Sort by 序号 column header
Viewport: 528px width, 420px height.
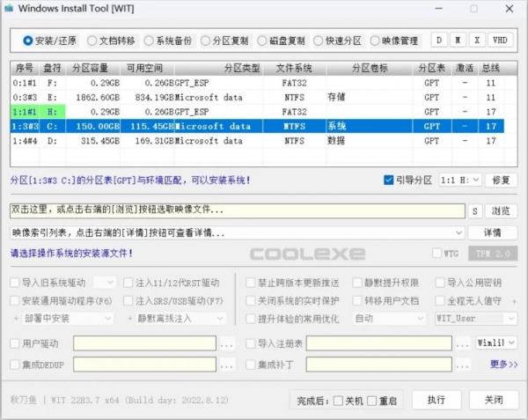[25, 69]
